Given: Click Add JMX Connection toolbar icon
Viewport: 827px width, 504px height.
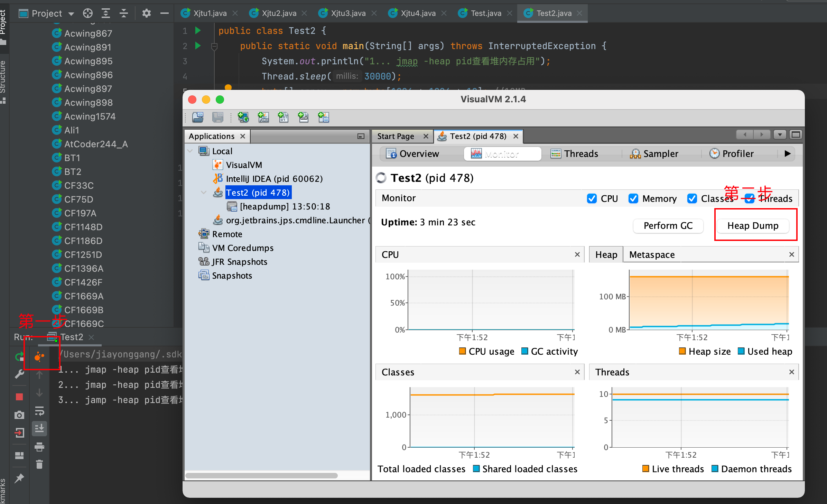Looking at the screenshot, I should tap(263, 118).
